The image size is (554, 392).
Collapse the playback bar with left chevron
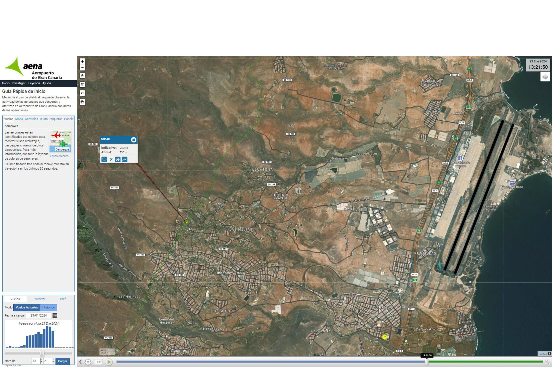point(81,362)
